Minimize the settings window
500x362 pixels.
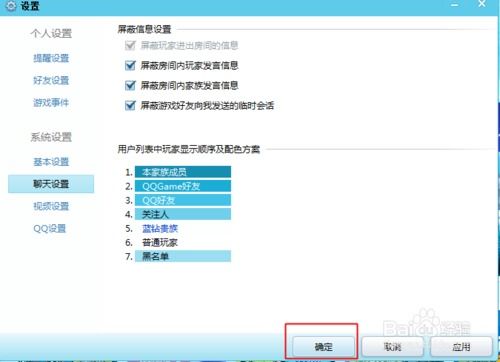[455, 5]
